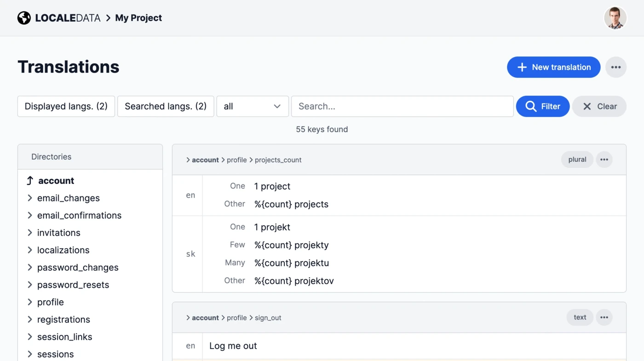Image resolution: width=644 pixels, height=361 pixels.
Task: Click the LocaleData globe logo icon
Action: click(24, 18)
